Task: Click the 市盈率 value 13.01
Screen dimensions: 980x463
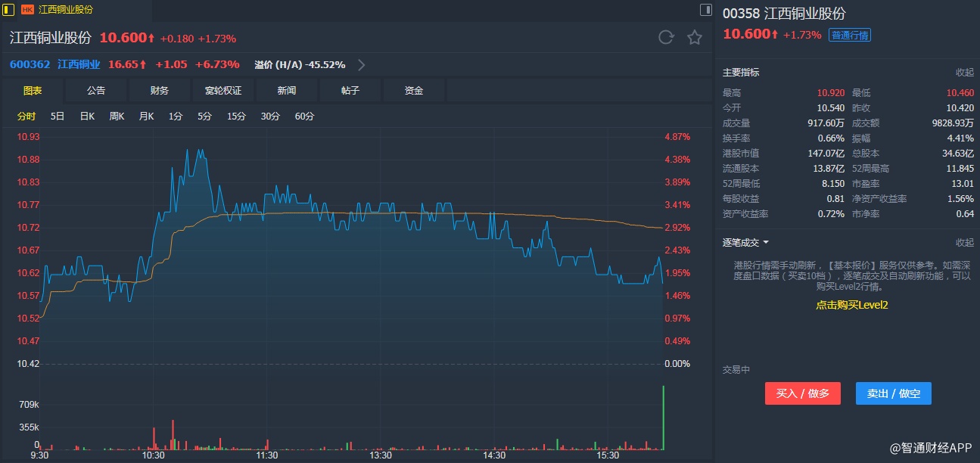Action: click(x=963, y=183)
